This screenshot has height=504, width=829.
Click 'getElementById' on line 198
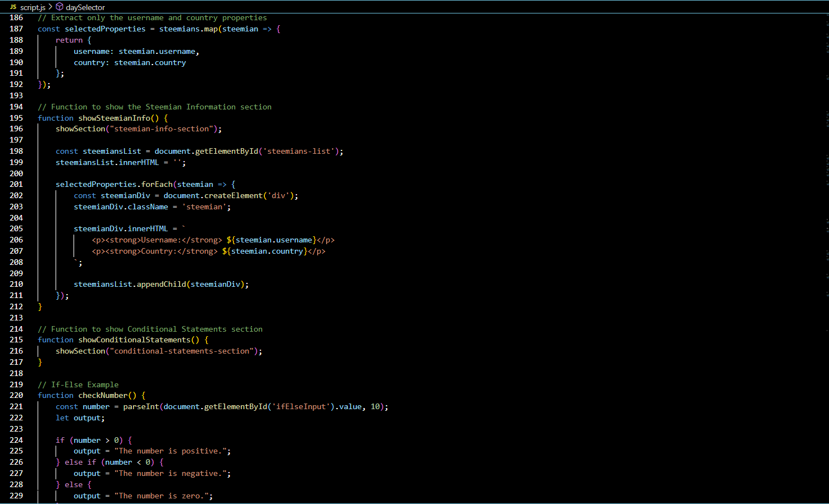pyautogui.click(x=226, y=151)
